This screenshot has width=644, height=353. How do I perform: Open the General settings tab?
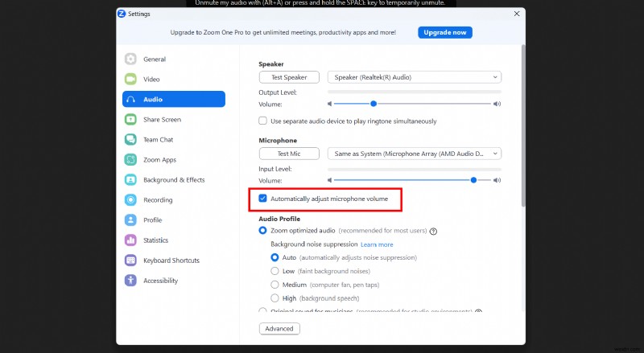point(174,60)
